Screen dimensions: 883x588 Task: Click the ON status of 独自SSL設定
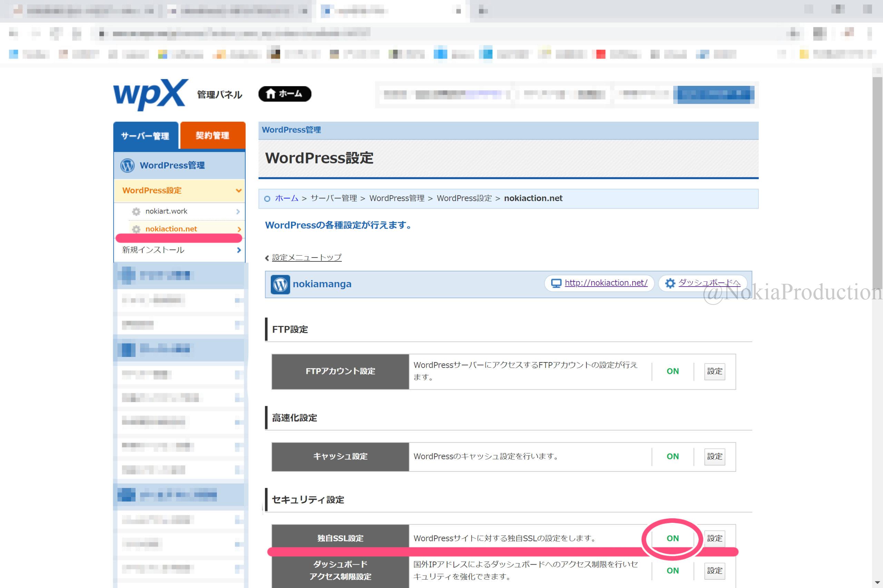[673, 538]
